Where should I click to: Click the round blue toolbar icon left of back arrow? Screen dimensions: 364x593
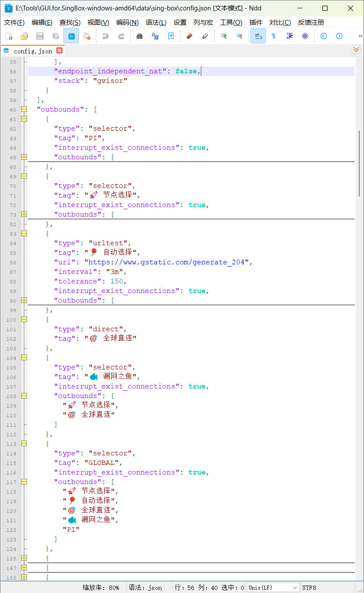[305, 36]
